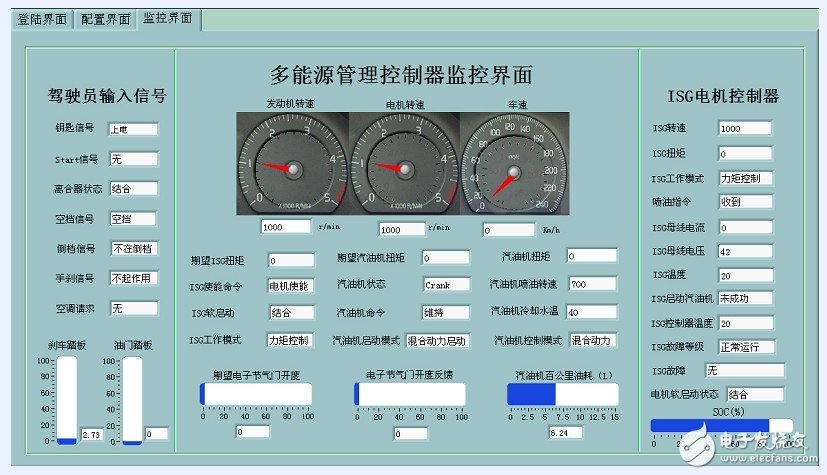This screenshot has width=827, height=475.
Task: Click the 汽油机百公里油耗 progress bar
Action: [563, 394]
